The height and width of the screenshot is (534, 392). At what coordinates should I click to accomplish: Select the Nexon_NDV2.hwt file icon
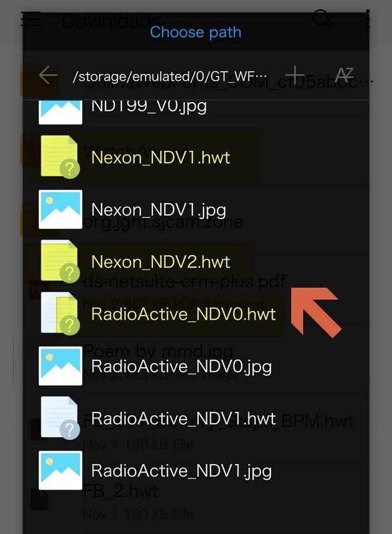60,262
